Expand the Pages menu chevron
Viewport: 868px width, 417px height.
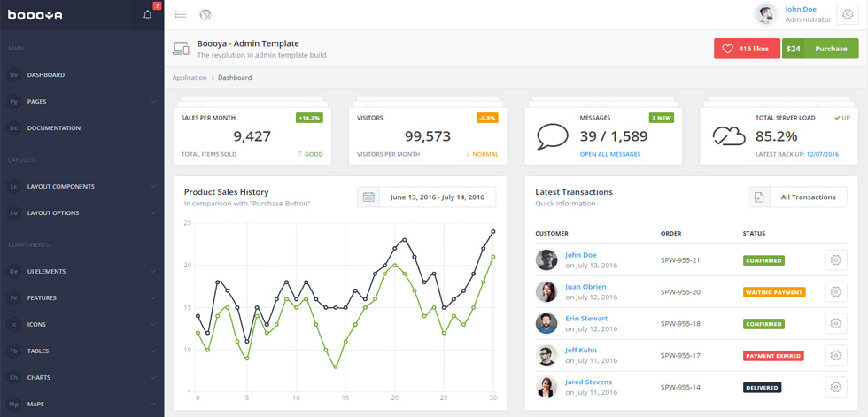pos(152,102)
